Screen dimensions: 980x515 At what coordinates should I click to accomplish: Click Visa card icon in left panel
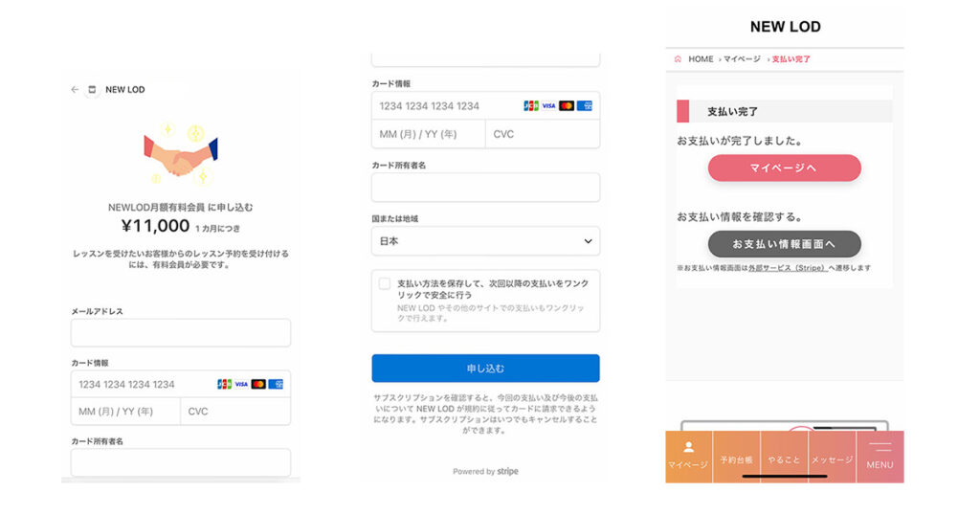point(241,384)
